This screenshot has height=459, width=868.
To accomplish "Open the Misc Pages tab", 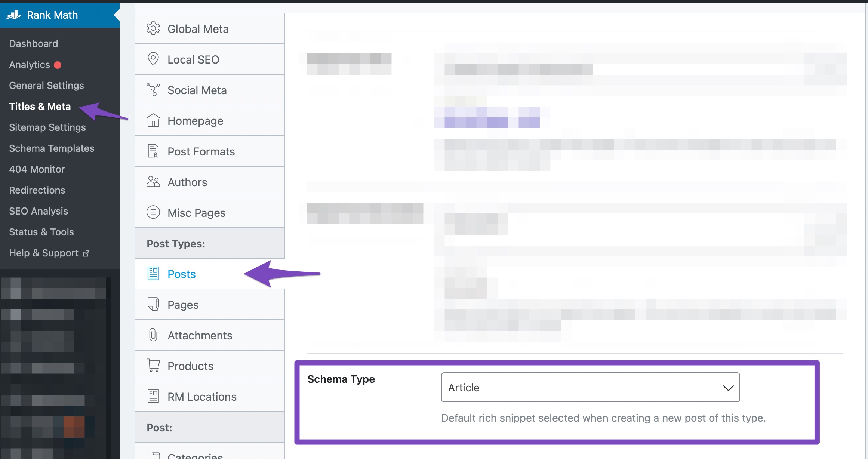I will [x=196, y=213].
